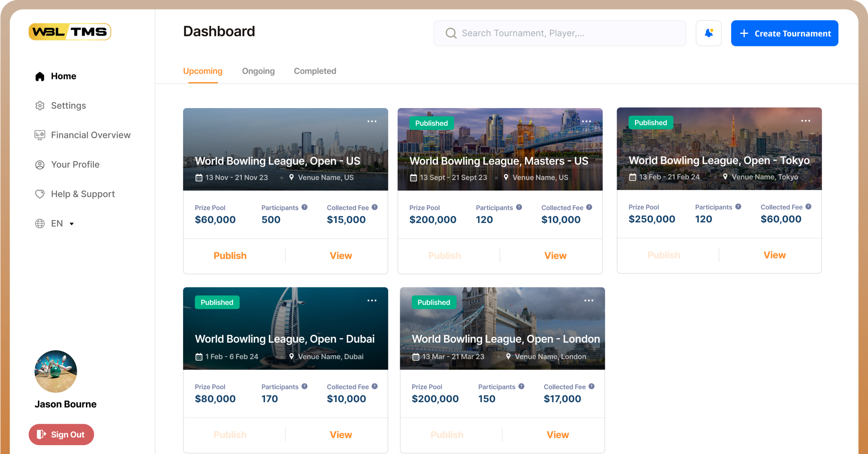Open three-dot menu on Open - Dubai card

pyautogui.click(x=372, y=300)
